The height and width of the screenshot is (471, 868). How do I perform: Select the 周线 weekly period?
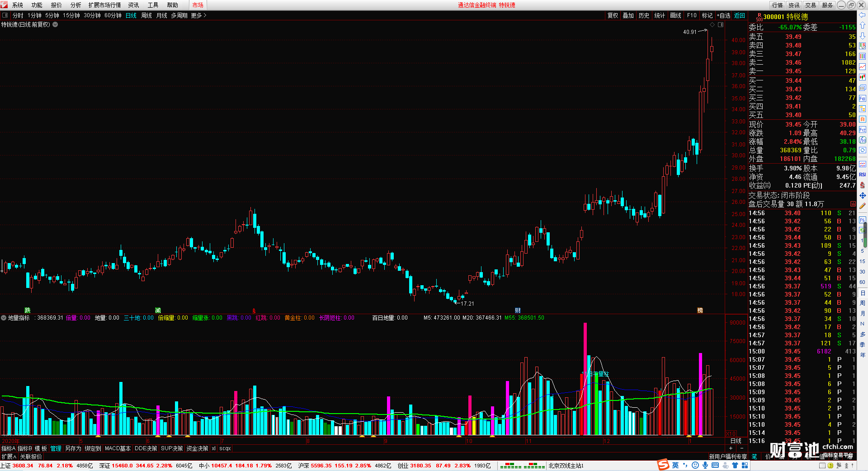pyautogui.click(x=146, y=15)
